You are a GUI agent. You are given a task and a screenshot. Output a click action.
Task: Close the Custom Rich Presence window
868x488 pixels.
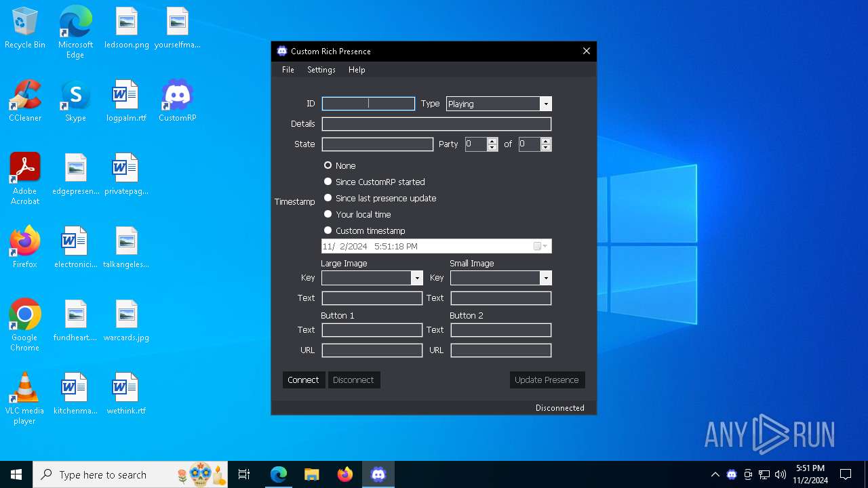(587, 51)
